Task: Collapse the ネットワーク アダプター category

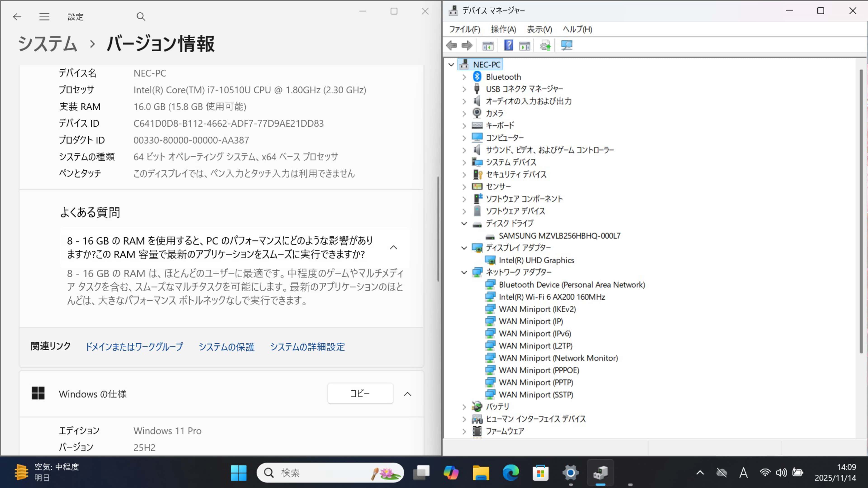Action: [464, 272]
